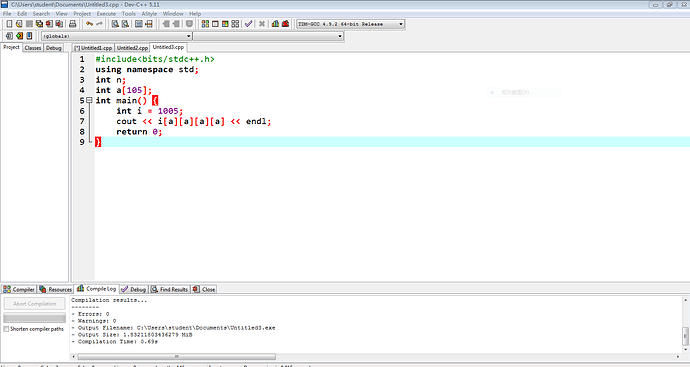Viewport: 690px width, 367px height.
Task: Click the green arrow bookmark icon
Action: click(x=19, y=36)
